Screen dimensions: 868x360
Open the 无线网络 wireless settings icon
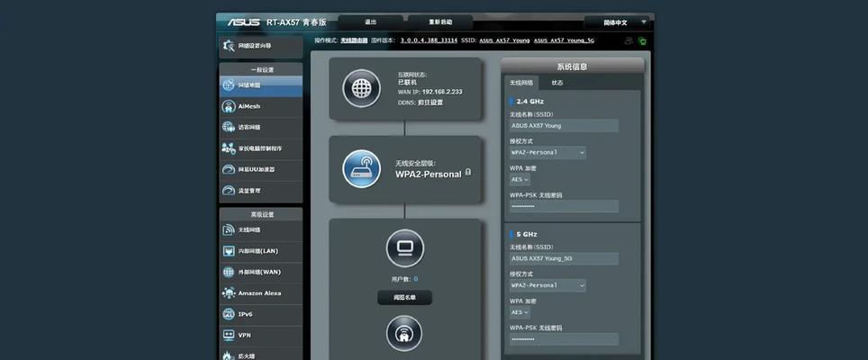click(x=229, y=229)
